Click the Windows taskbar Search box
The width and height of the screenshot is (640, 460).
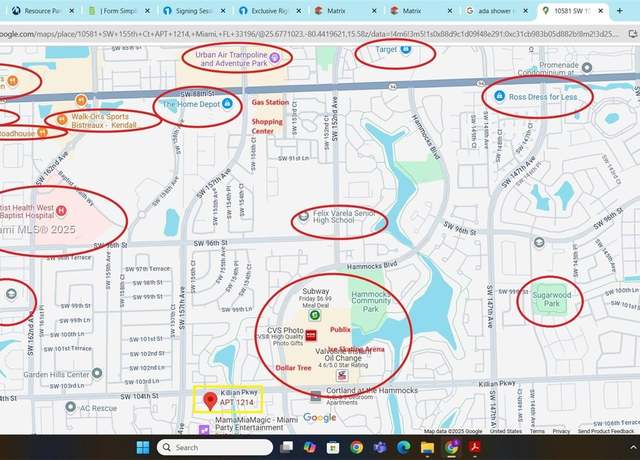pos(215,447)
